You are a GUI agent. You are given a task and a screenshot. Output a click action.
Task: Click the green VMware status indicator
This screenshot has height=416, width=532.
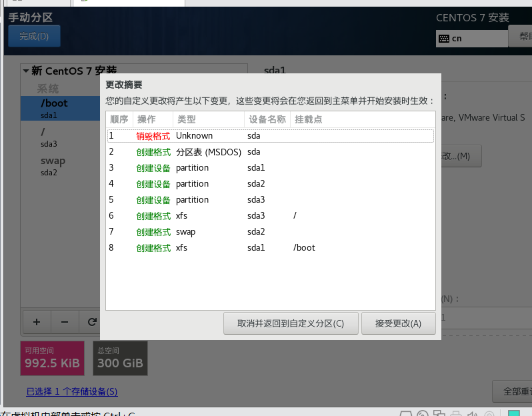pos(514,413)
